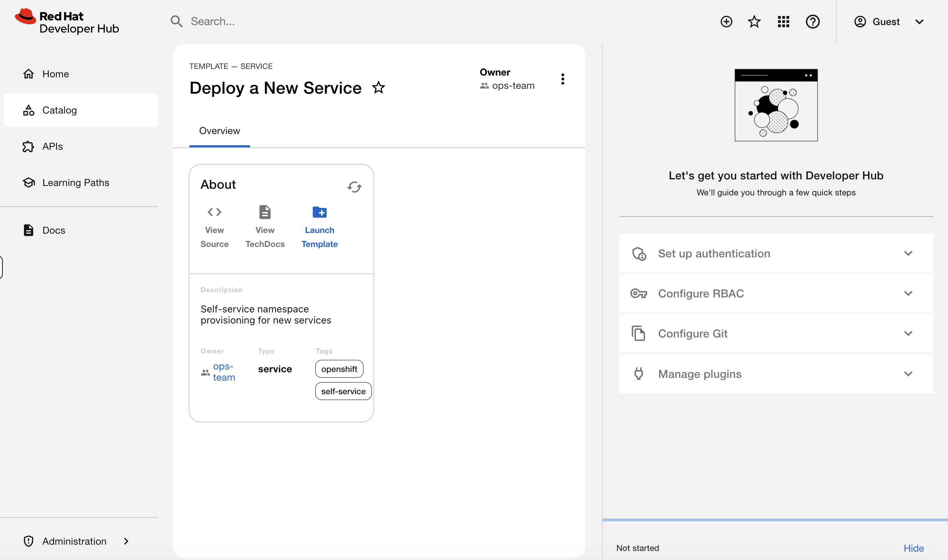Click the Catalog shapes icon
Image resolution: width=948 pixels, height=560 pixels.
[29, 110]
